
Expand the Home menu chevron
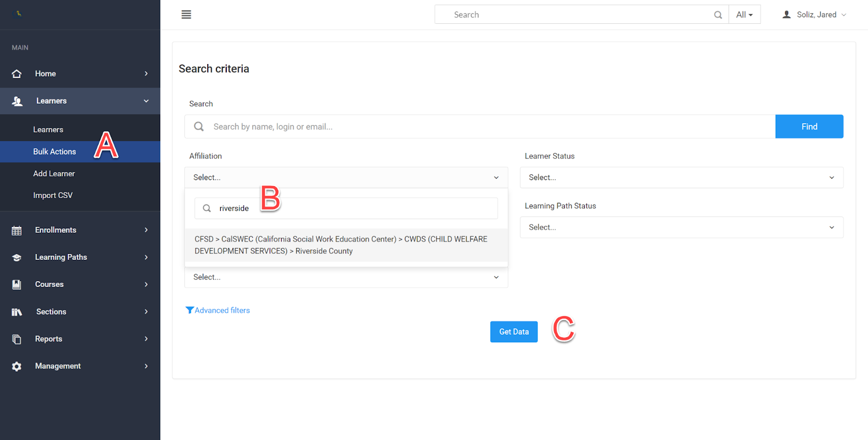[146, 74]
